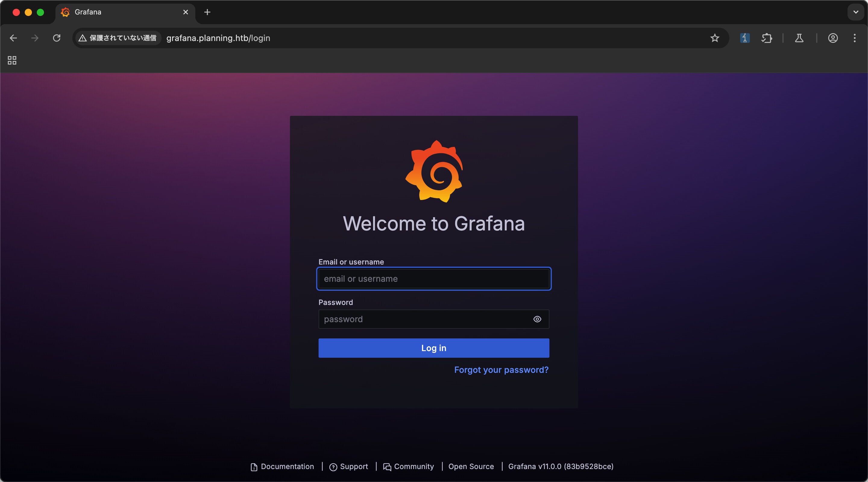Open a new tab with plus button

pos(207,12)
